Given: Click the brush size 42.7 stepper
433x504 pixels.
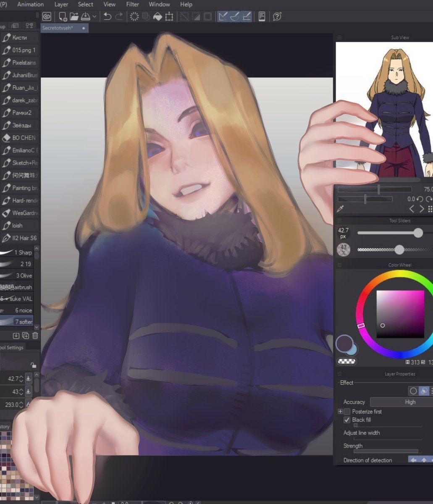Looking at the screenshot, I should coord(21,379).
